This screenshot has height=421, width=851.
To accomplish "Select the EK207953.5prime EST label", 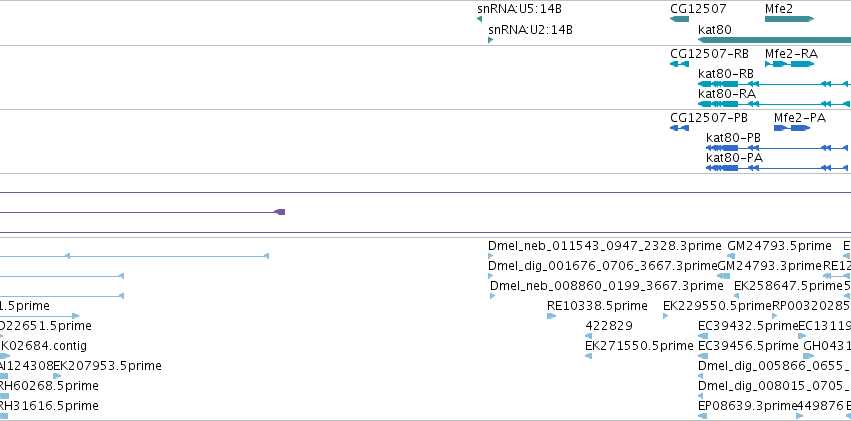I will pos(107,366).
